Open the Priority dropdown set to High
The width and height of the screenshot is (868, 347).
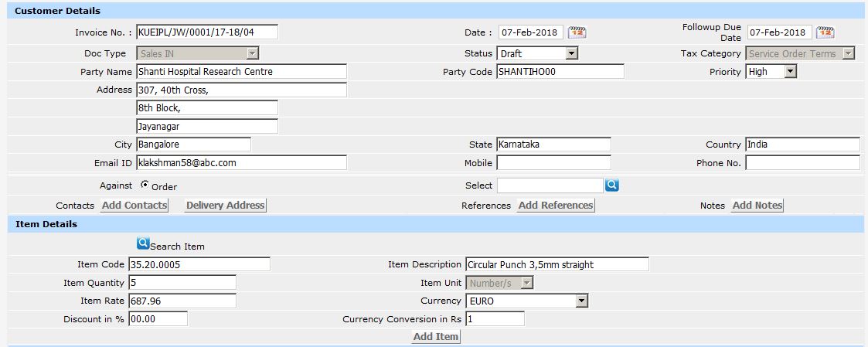click(x=789, y=71)
